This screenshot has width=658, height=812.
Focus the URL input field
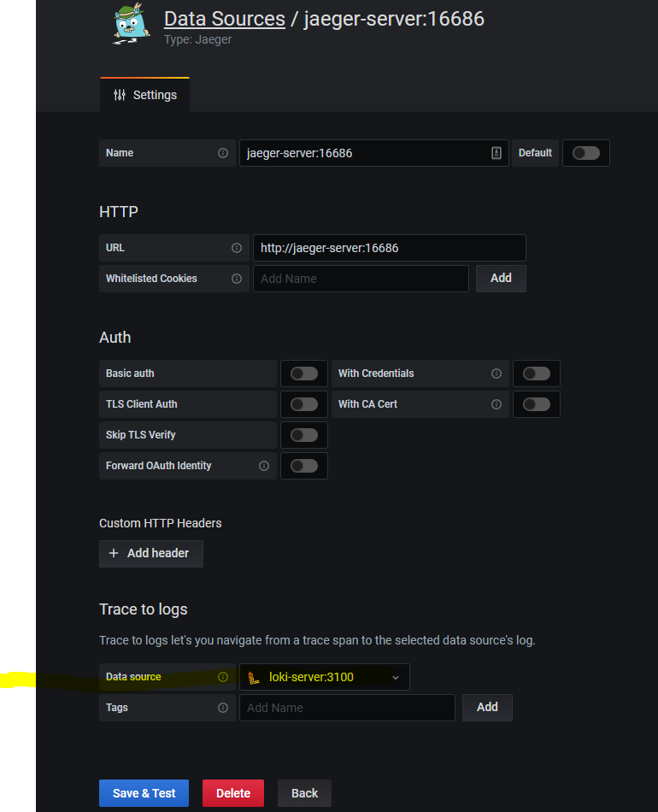click(390, 248)
